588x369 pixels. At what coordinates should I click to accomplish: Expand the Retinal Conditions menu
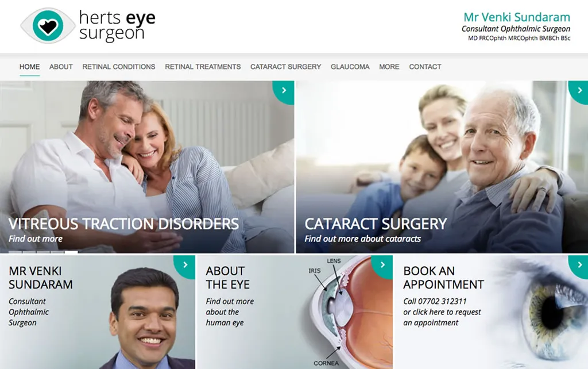[x=119, y=67]
